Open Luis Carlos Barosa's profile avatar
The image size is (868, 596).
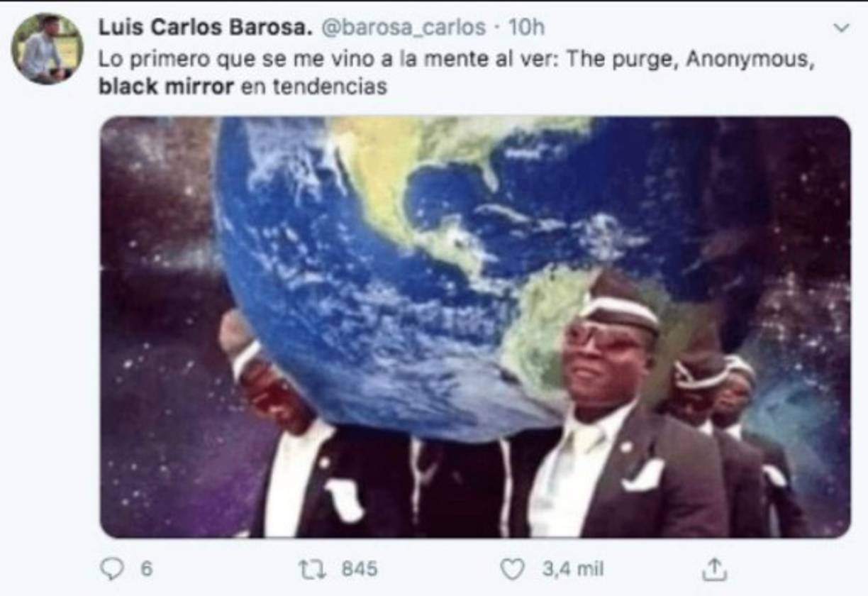(x=47, y=48)
